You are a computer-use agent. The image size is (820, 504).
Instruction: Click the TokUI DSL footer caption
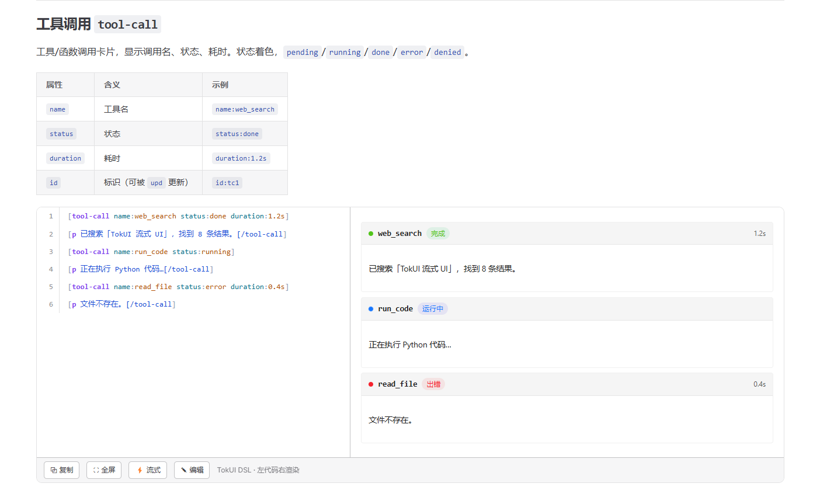click(x=258, y=470)
